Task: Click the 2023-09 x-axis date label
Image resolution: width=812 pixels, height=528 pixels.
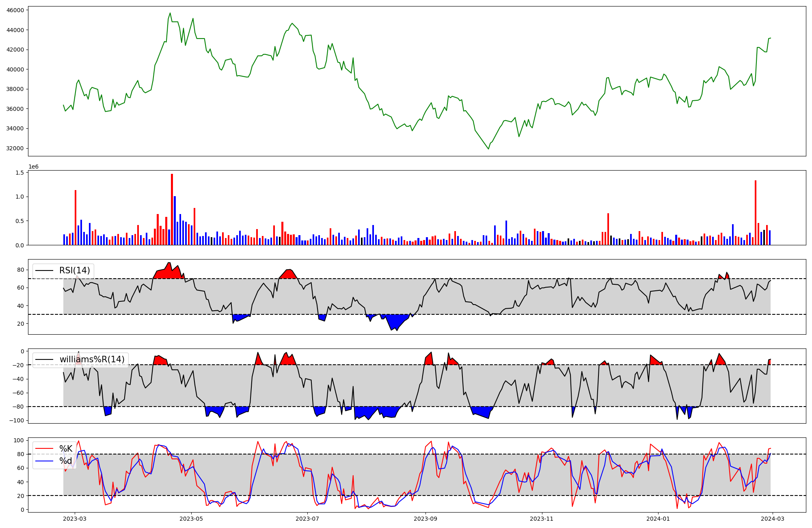Action: pos(425,519)
